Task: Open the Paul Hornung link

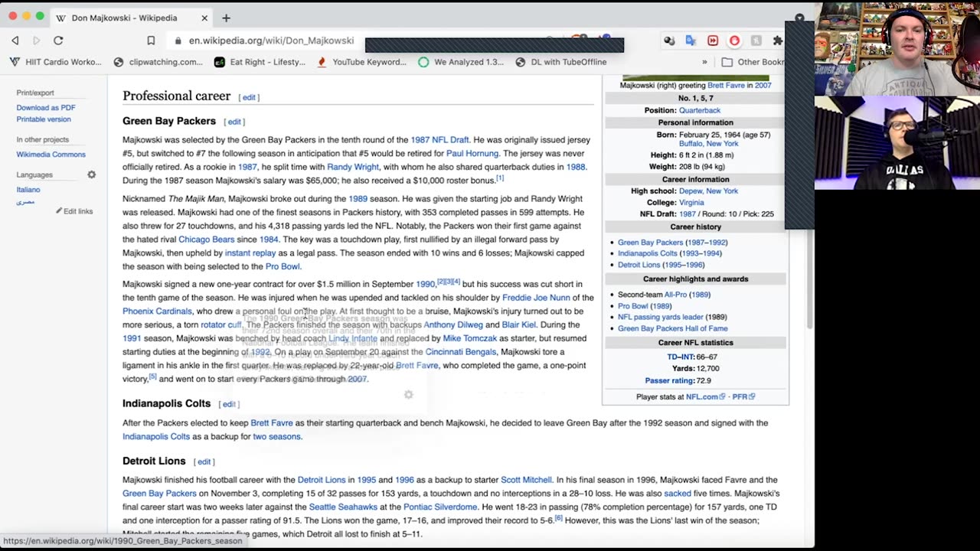Action: tap(472, 154)
